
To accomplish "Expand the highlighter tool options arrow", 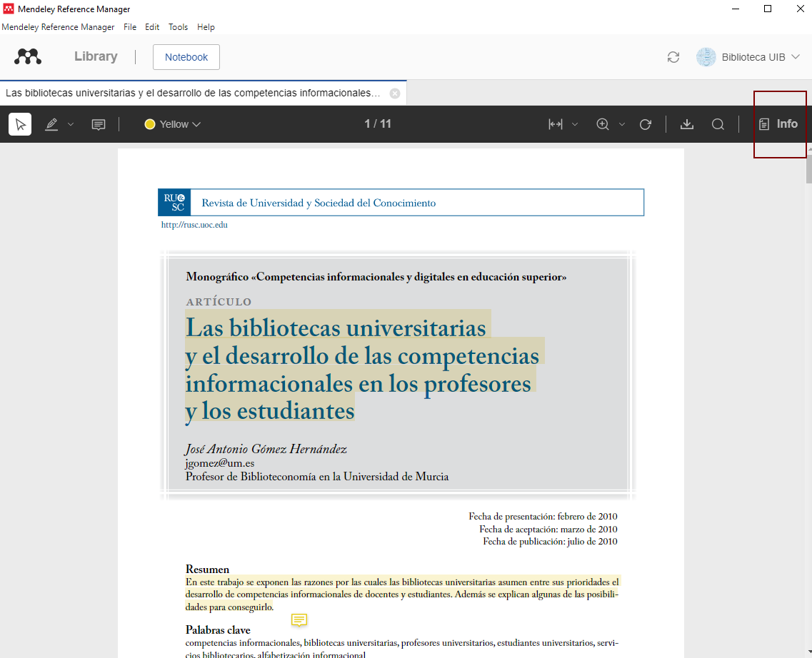I will (71, 124).
